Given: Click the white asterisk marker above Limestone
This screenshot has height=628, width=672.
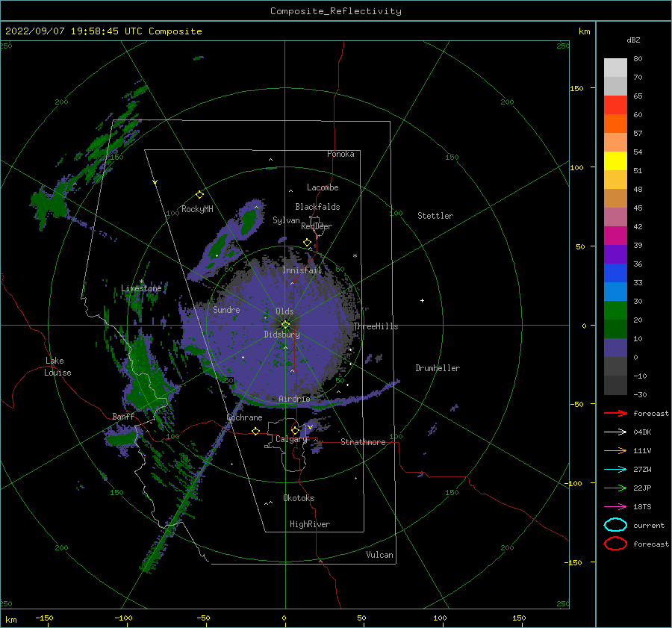Looking at the screenshot, I should point(141,282).
